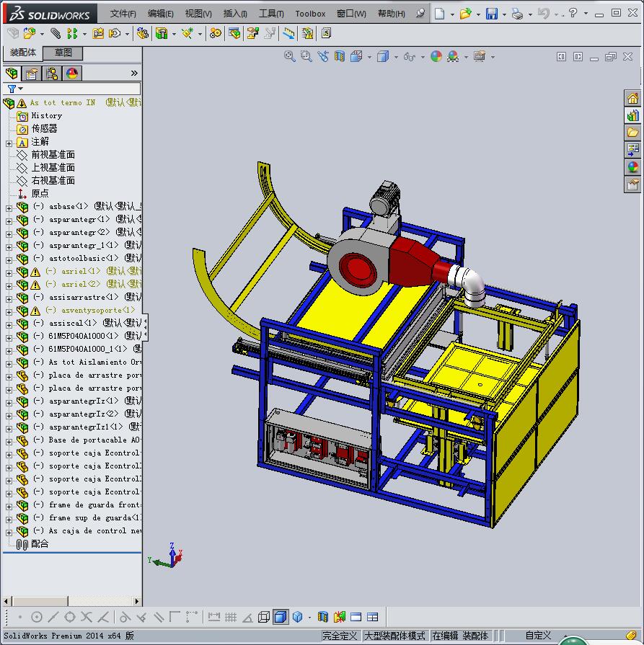Click the Bill of Materials icon
The height and width of the screenshot is (645, 644).
coord(234,33)
